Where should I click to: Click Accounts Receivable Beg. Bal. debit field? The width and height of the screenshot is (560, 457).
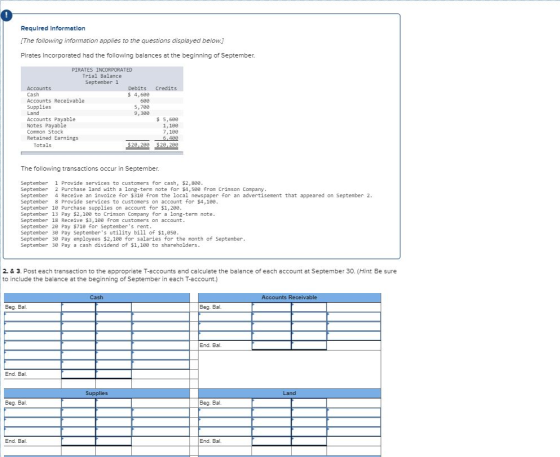pyautogui.click(x=271, y=307)
